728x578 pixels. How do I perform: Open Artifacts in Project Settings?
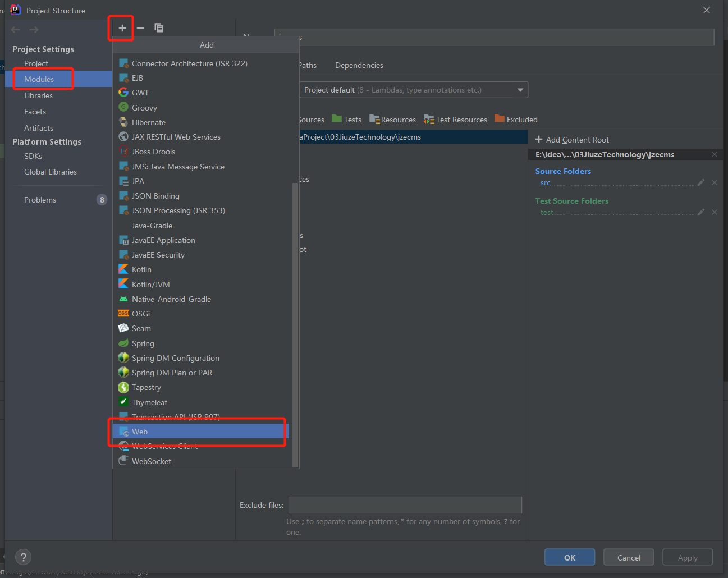[59, 128]
